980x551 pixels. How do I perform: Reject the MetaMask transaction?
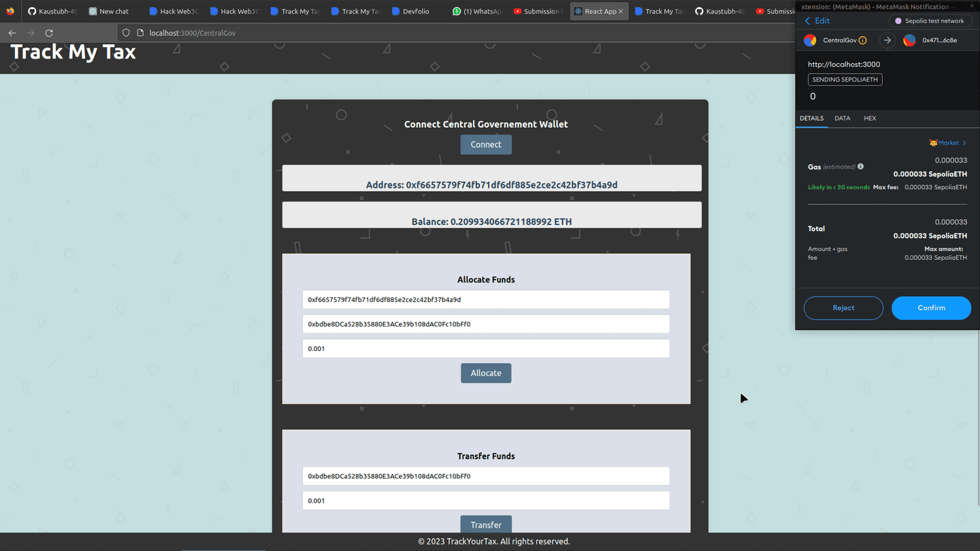[x=843, y=307]
